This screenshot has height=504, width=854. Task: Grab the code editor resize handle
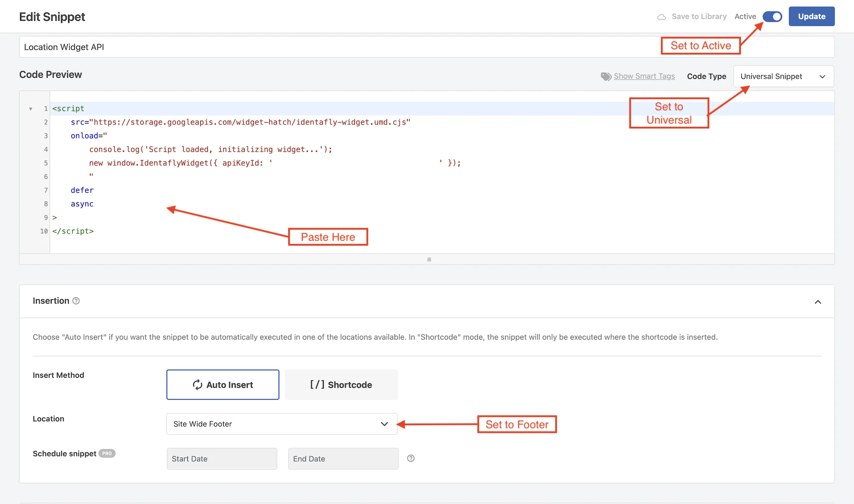429,260
